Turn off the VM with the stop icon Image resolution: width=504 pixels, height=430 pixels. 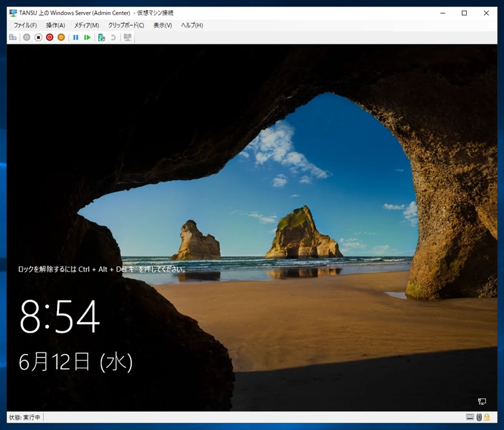pyautogui.click(x=38, y=37)
